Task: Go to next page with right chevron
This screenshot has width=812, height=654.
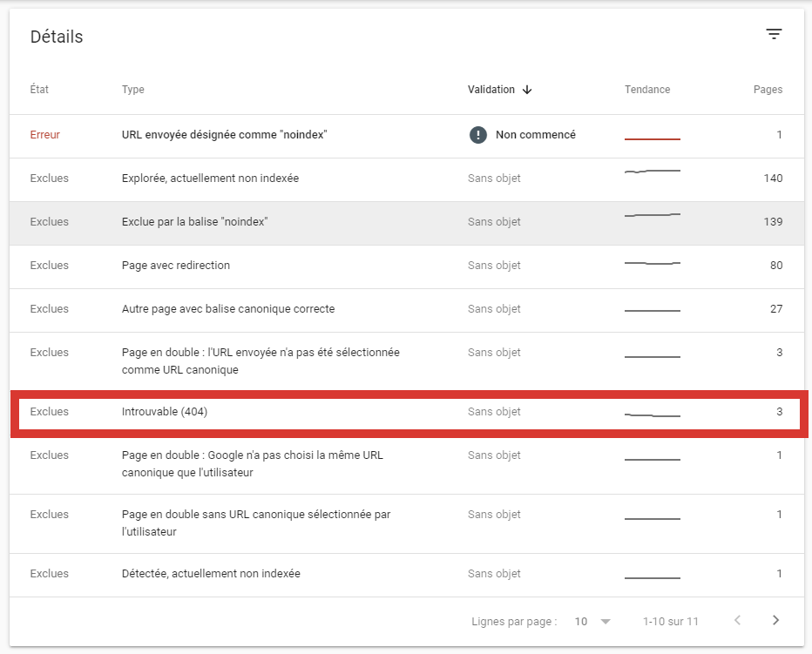Action: [x=775, y=621]
